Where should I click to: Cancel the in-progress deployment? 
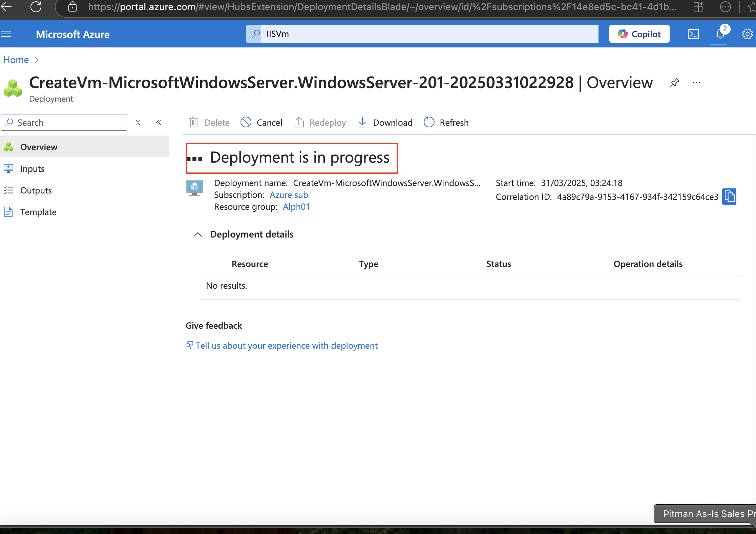pos(261,123)
